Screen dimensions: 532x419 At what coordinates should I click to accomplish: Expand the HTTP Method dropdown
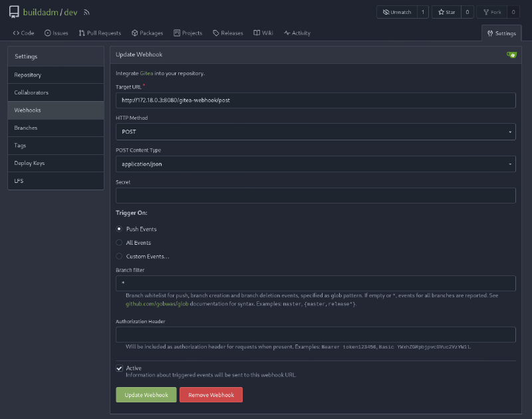(315, 132)
